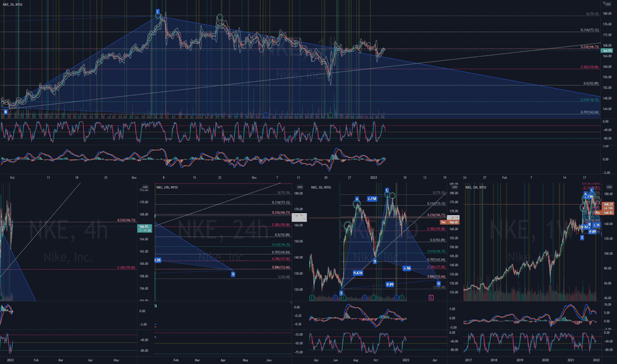Click the first dividend D marker on 1D chart
This screenshot has width=617, height=364.
(335, 298)
